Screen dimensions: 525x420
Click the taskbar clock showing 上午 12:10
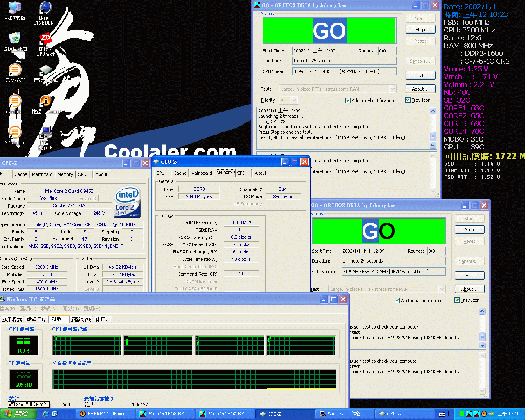click(x=509, y=414)
